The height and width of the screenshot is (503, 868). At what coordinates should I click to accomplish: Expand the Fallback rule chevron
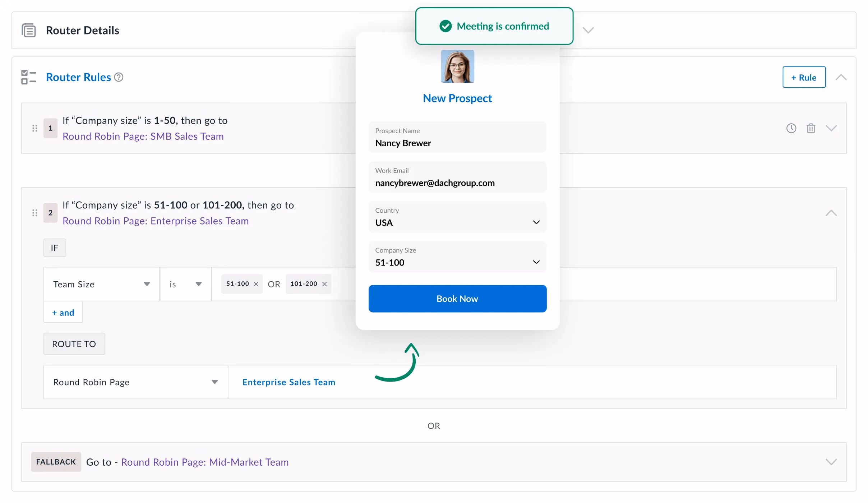point(831,462)
